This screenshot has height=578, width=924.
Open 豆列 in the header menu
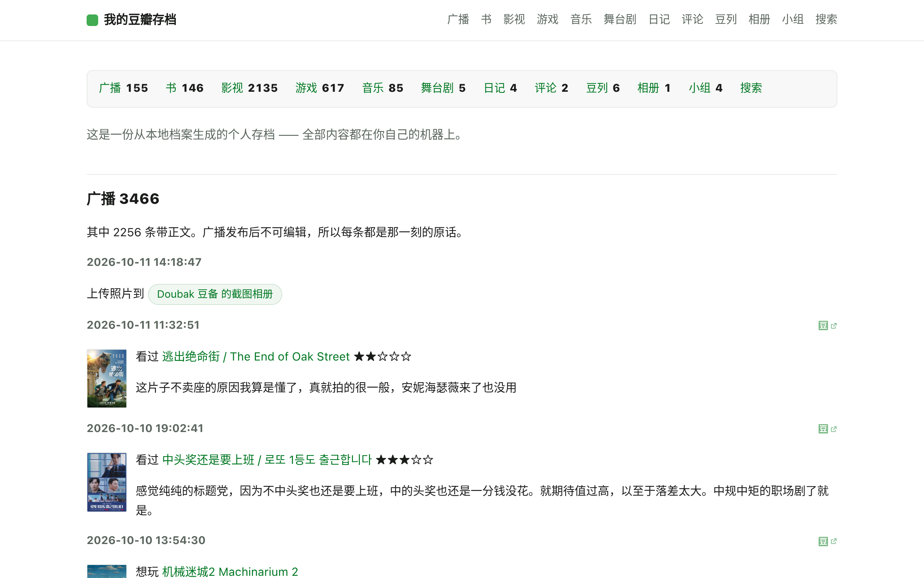click(x=726, y=19)
